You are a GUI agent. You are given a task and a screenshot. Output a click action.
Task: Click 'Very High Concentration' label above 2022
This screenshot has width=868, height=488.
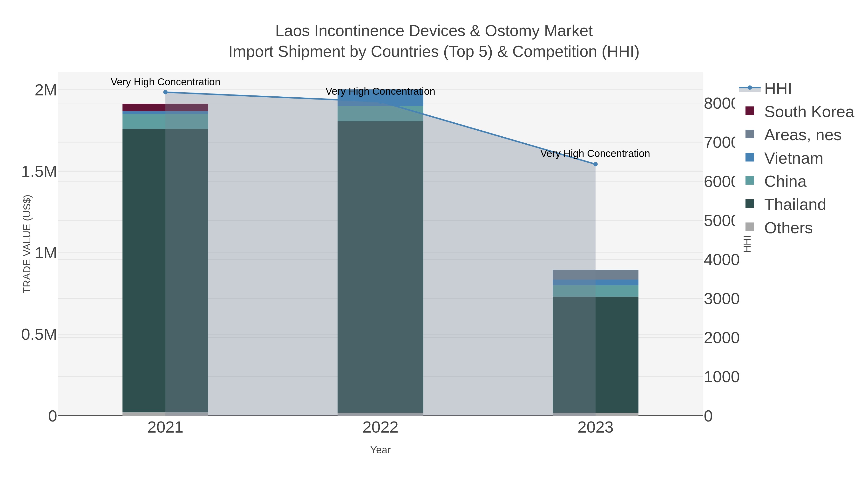380,91
